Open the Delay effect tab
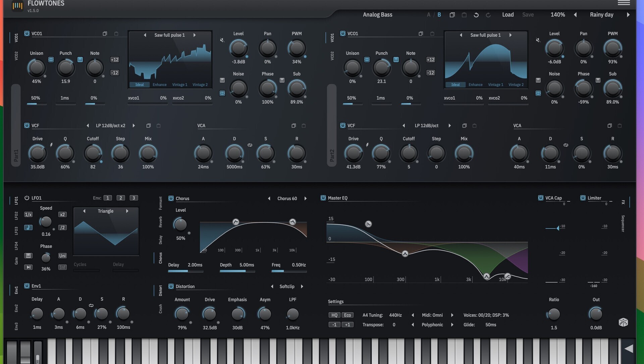This screenshot has width=644, height=364. point(160,240)
